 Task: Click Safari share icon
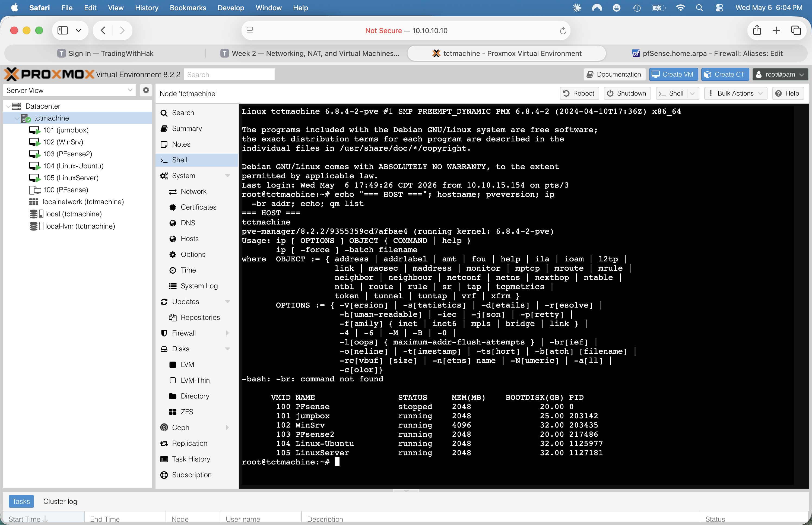(x=757, y=30)
